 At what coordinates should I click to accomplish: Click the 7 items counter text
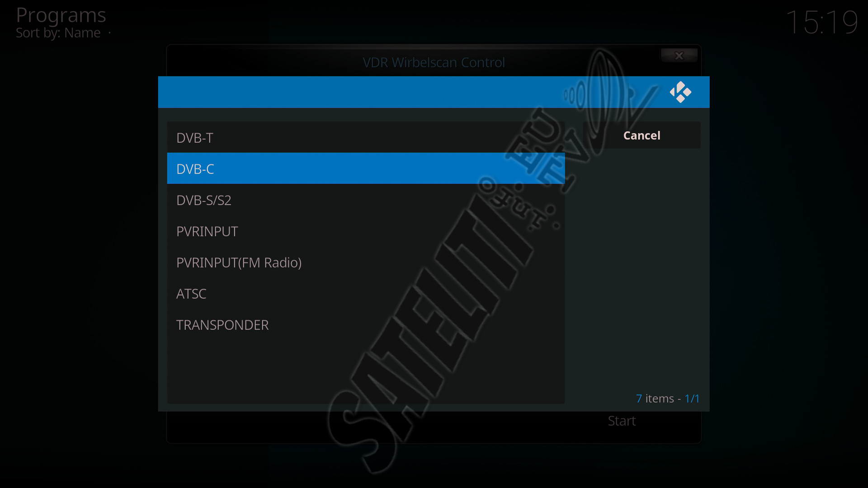(x=655, y=399)
